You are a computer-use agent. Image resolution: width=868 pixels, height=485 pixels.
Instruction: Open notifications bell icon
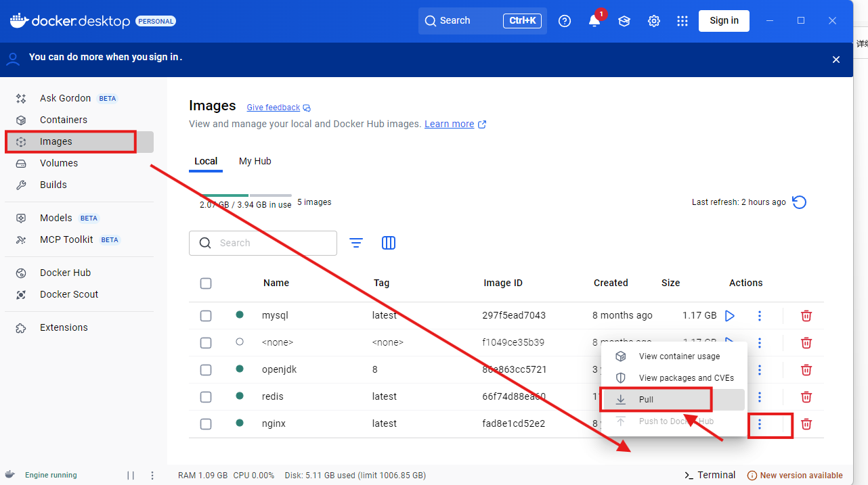(594, 21)
